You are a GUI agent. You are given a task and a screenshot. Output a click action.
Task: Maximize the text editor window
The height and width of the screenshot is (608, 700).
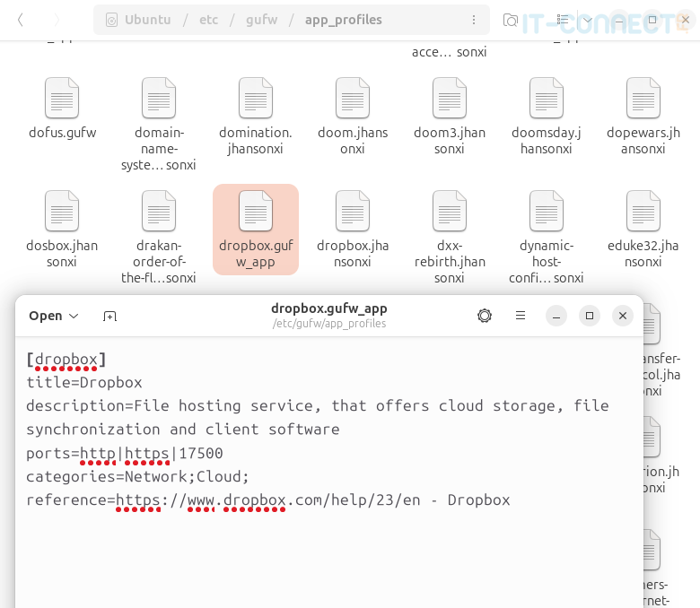click(x=590, y=316)
